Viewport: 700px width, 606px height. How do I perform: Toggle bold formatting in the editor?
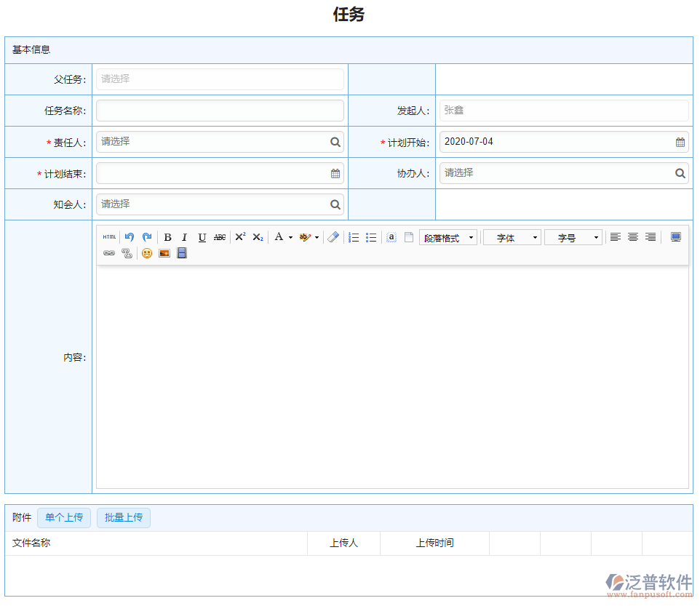coord(167,237)
